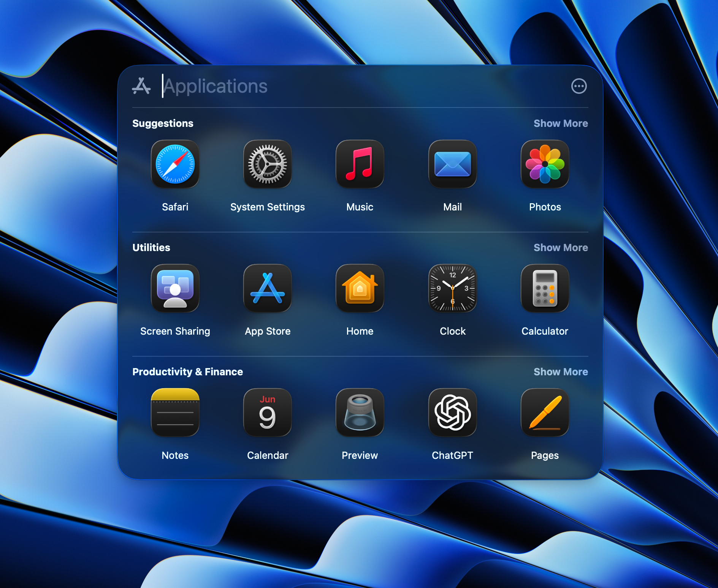The width and height of the screenshot is (718, 588).
Task: Open the Home app icon
Action: tap(360, 288)
